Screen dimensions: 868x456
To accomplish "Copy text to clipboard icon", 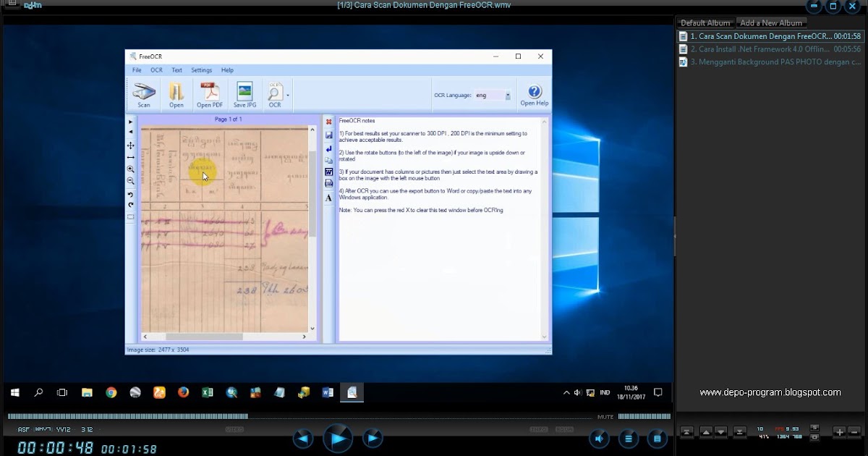I will coord(328,160).
